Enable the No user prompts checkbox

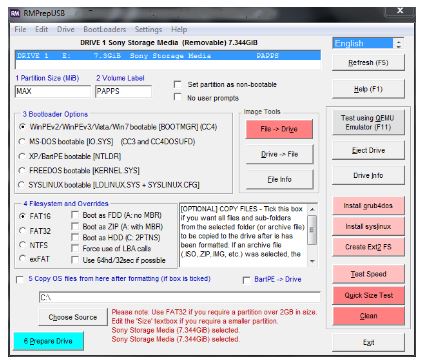pyautogui.click(x=178, y=97)
